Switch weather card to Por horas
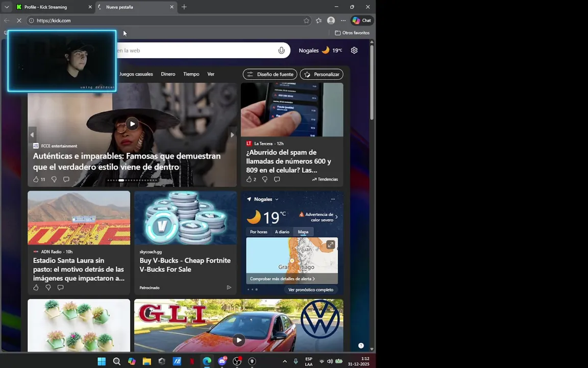The height and width of the screenshot is (368, 588). (x=259, y=232)
